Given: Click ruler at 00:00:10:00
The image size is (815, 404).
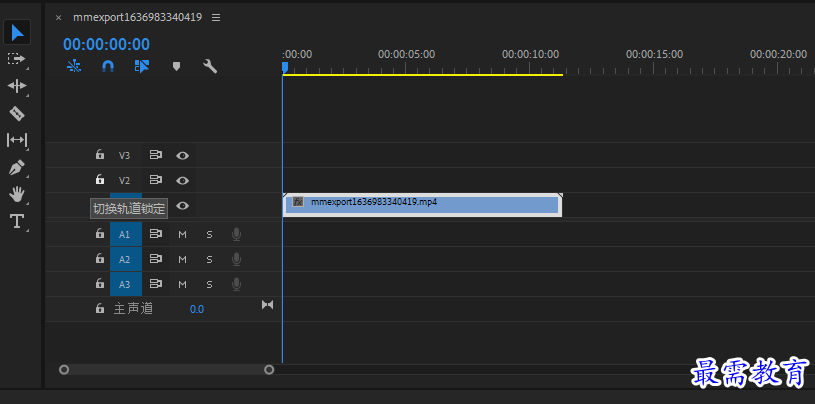Looking at the screenshot, I should click(x=530, y=54).
